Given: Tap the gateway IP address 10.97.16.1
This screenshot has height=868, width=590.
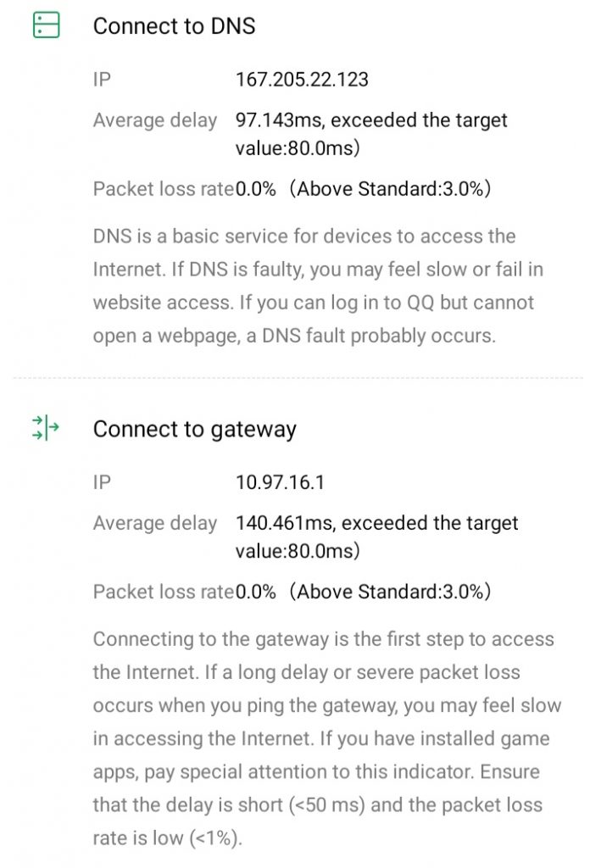Looking at the screenshot, I should tap(281, 482).
